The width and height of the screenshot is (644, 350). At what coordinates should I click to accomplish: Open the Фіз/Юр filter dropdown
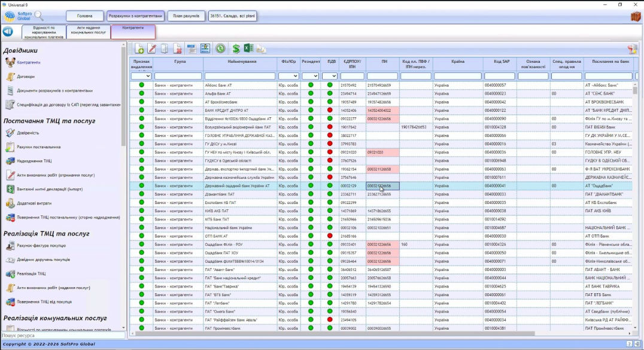288,76
